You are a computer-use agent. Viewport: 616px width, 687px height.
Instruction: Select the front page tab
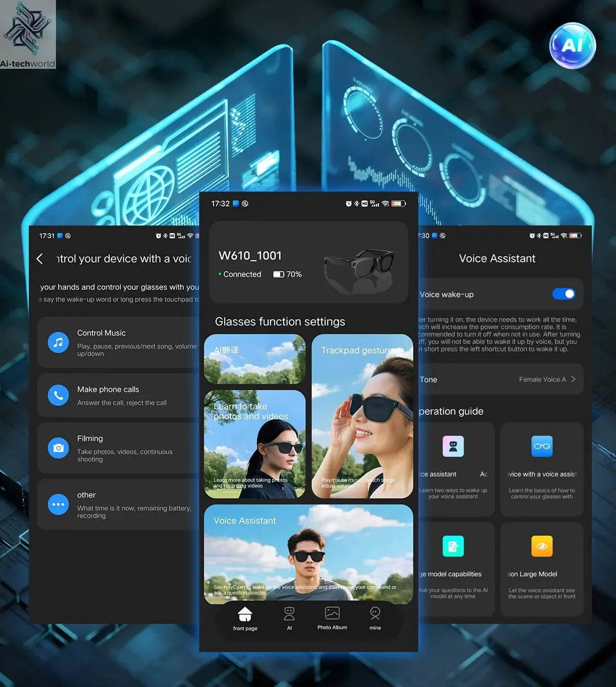[x=245, y=614]
